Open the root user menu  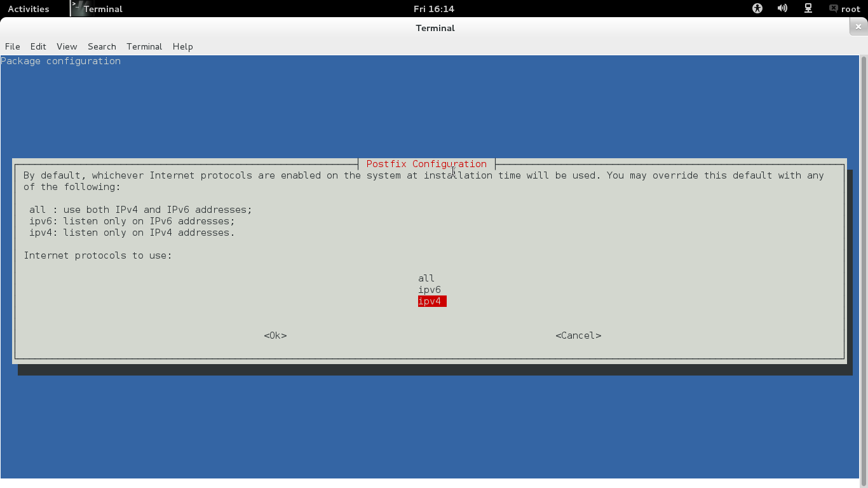coord(844,9)
